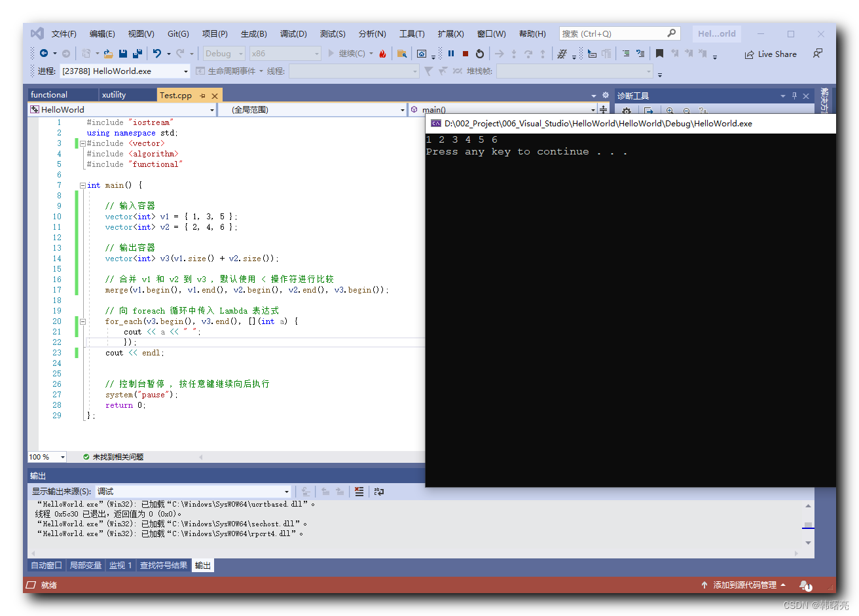Open the x86 platform dropdown

[285, 54]
